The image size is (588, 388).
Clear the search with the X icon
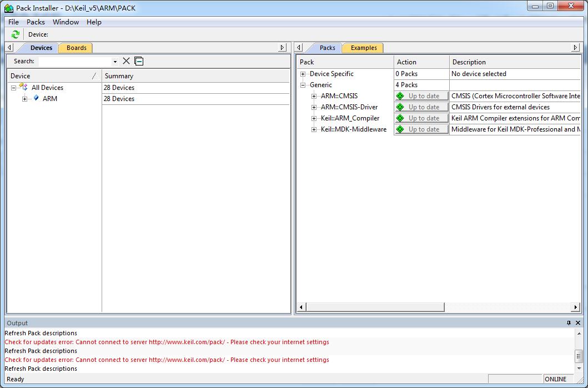[127, 61]
